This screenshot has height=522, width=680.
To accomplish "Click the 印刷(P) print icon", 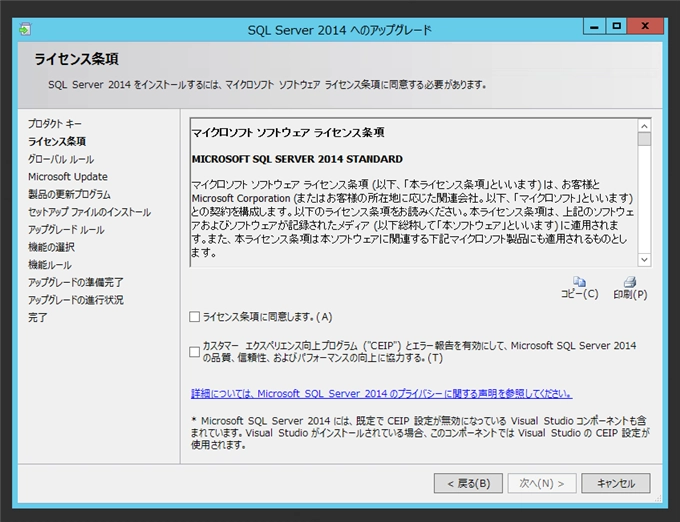I will [630, 282].
